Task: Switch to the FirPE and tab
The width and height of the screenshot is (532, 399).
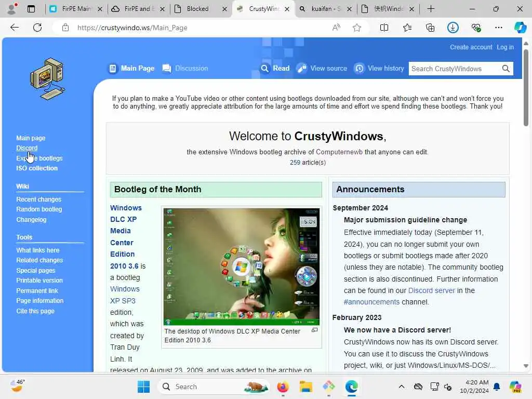Action: [x=138, y=9]
